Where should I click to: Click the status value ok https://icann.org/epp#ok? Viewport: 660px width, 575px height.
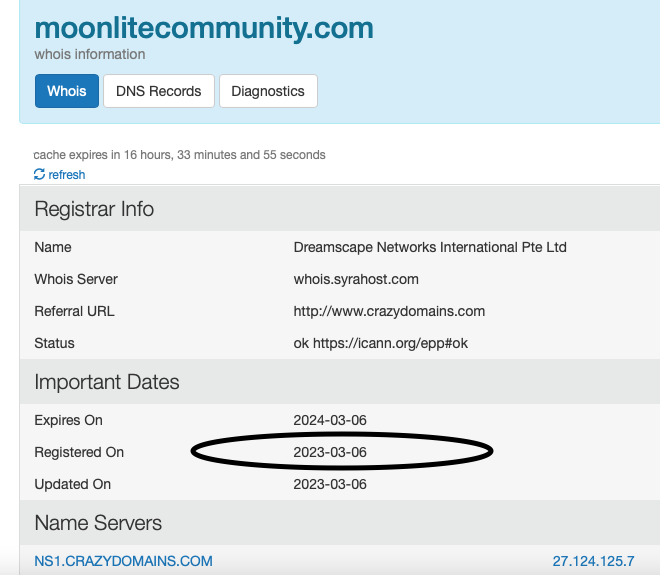pos(381,343)
